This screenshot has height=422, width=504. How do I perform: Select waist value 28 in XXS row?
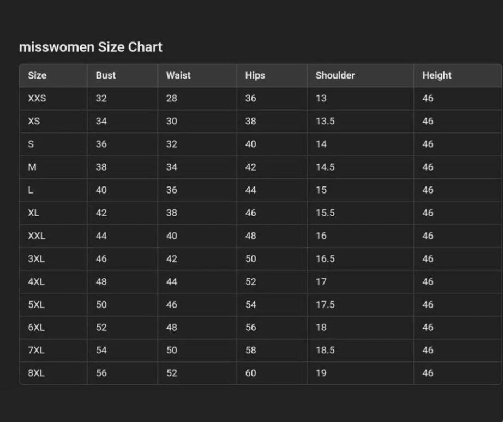pyautogui.click(x=172, y=99)
